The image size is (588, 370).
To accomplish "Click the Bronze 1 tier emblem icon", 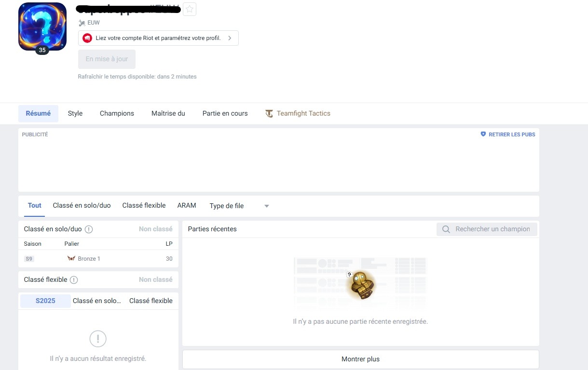I will [x=71, y=259].
